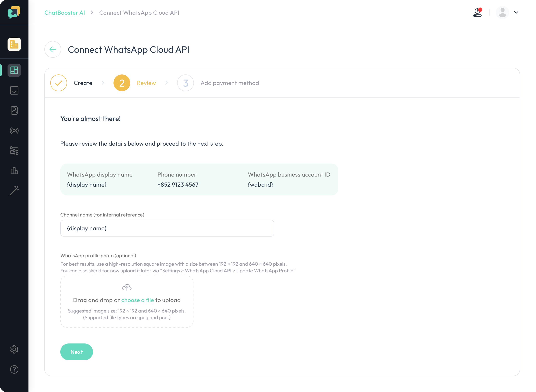Click the choose a file upload link
536x392 pixels.
tap(138, 300)
